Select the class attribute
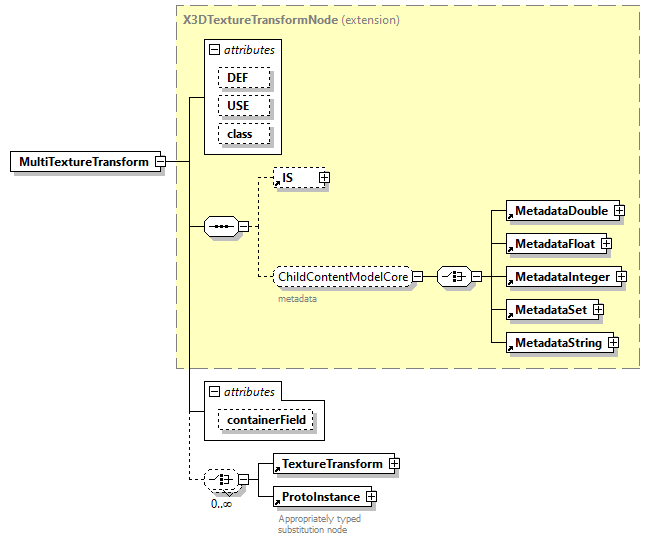 pos(240,134)
